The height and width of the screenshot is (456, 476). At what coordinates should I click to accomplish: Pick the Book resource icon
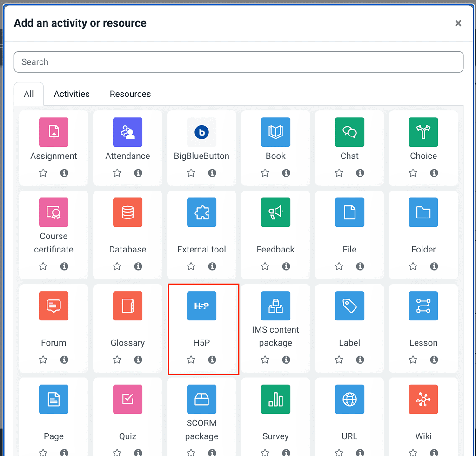coord(275,132)
